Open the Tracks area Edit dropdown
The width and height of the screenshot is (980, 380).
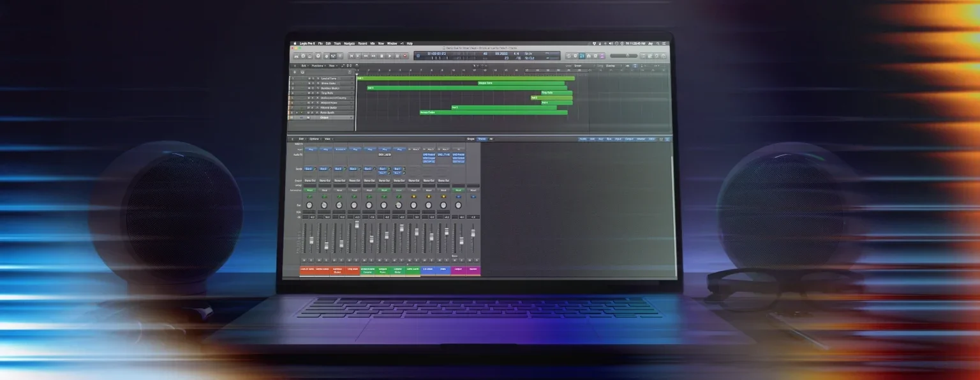[x=304, y=66]
